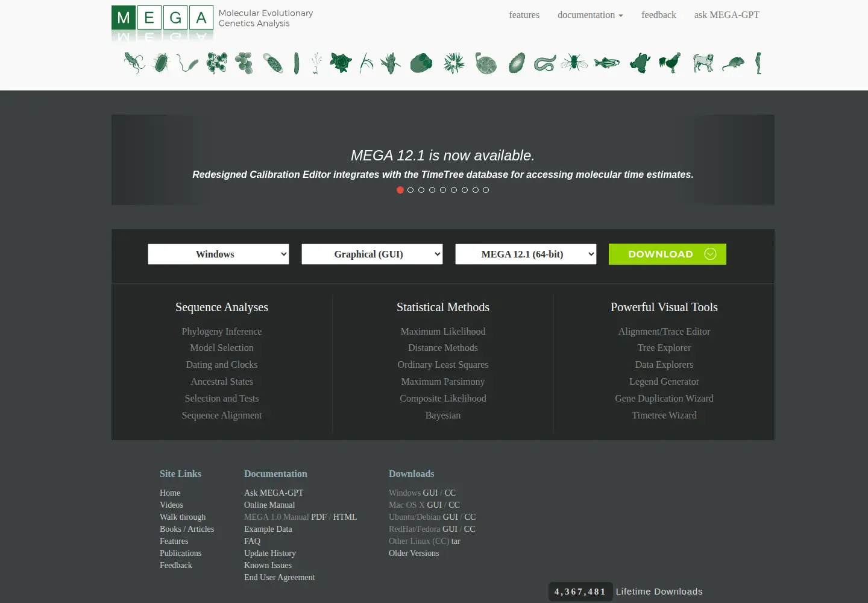Open Walk through footer link
The width and height of the screenshot is (868, 603).
coord(183,517)
